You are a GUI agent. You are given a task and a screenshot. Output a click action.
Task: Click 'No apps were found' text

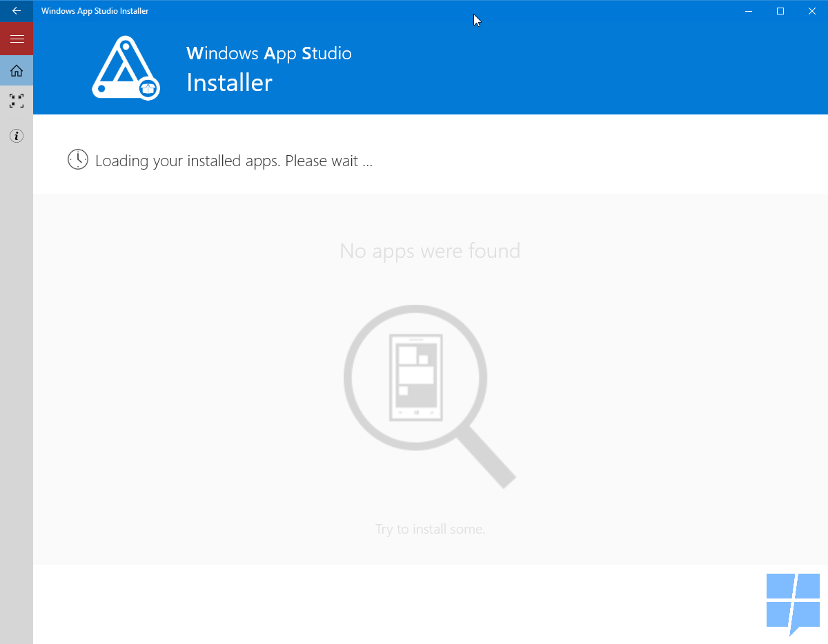click(x=430, y=251)
